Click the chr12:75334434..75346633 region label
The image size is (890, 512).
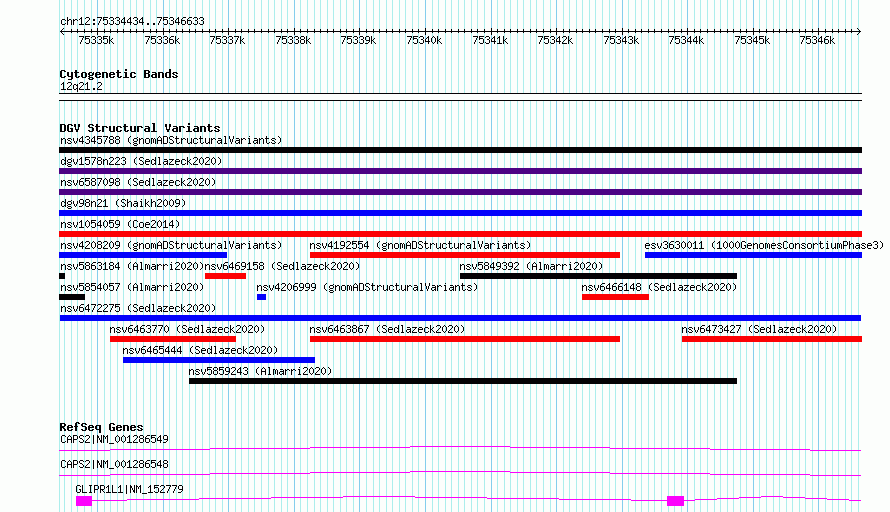point(132,22)
